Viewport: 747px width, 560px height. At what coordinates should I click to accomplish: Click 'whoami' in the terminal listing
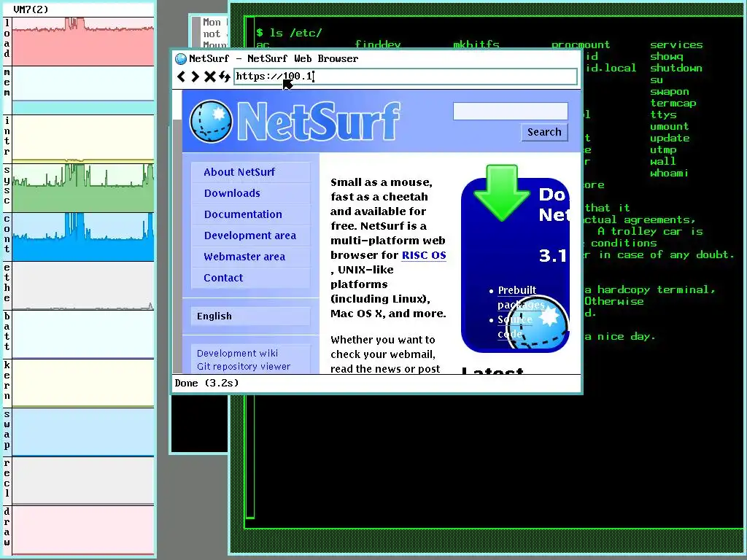tap(669, 173)
